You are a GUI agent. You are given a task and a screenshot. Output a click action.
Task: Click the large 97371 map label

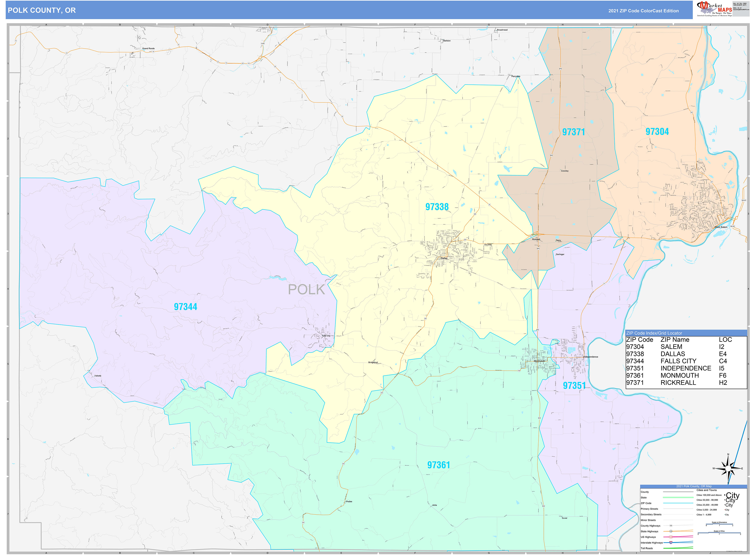(573, 132)
